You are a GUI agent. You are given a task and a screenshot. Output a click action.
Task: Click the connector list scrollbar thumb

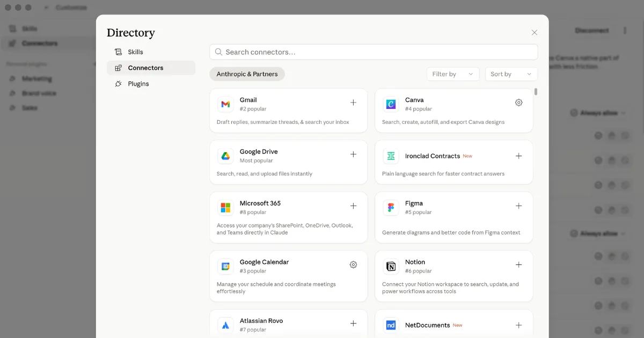point(536,92)
